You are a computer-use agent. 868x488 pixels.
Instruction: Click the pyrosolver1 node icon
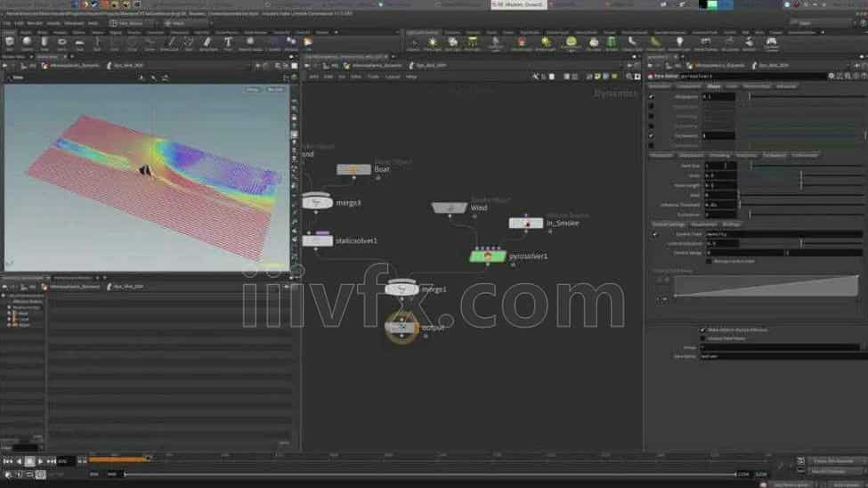487,256
